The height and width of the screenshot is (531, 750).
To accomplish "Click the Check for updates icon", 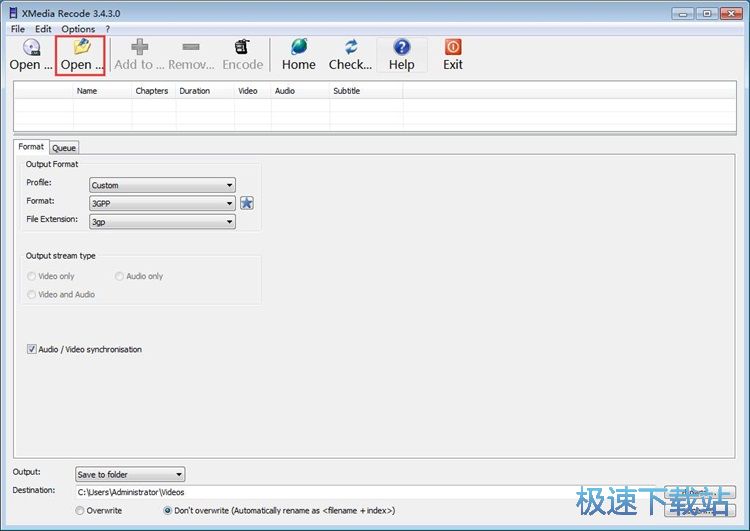I will [350, 48].
